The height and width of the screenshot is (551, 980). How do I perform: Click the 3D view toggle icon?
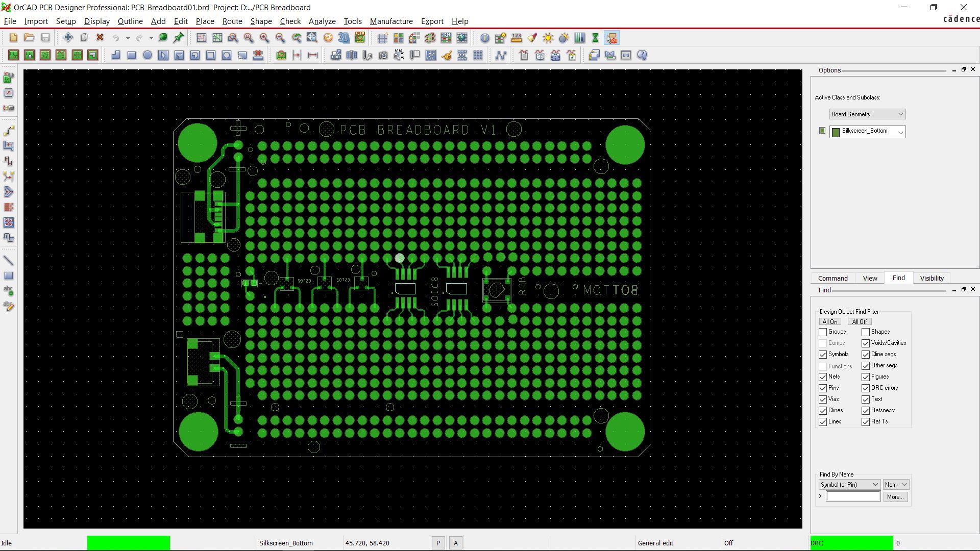[x=344, y=37]
